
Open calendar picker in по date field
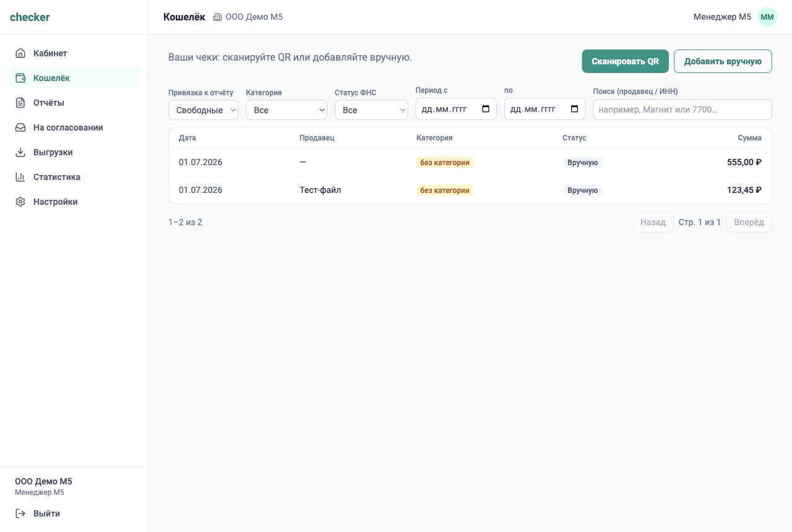pos(574,109)
